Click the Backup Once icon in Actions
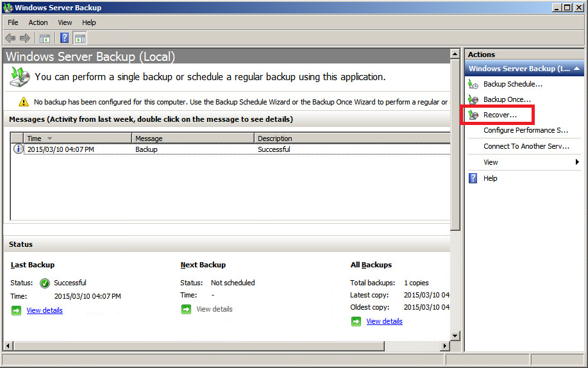 click(473, 99)
